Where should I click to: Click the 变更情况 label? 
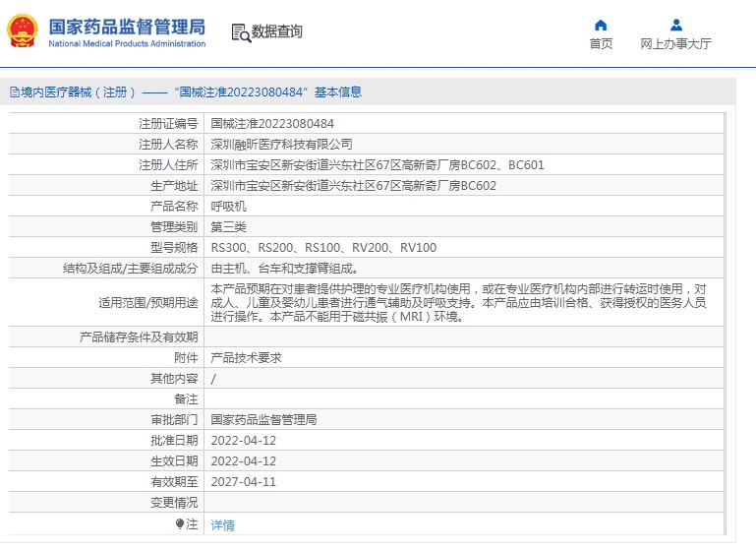point(174,503)
